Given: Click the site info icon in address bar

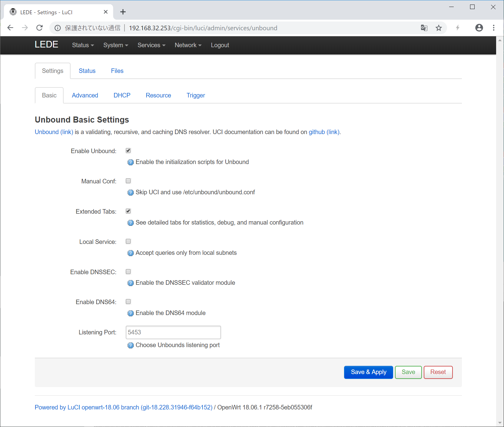Looking at the screenshot, I should [x=58, y=28].
